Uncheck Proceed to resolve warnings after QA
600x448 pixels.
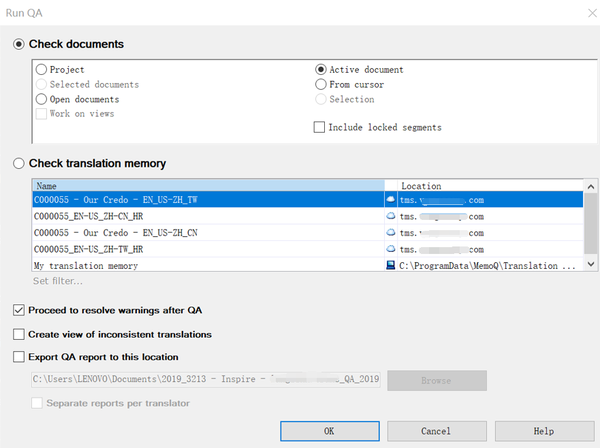(x=19, y=310)
